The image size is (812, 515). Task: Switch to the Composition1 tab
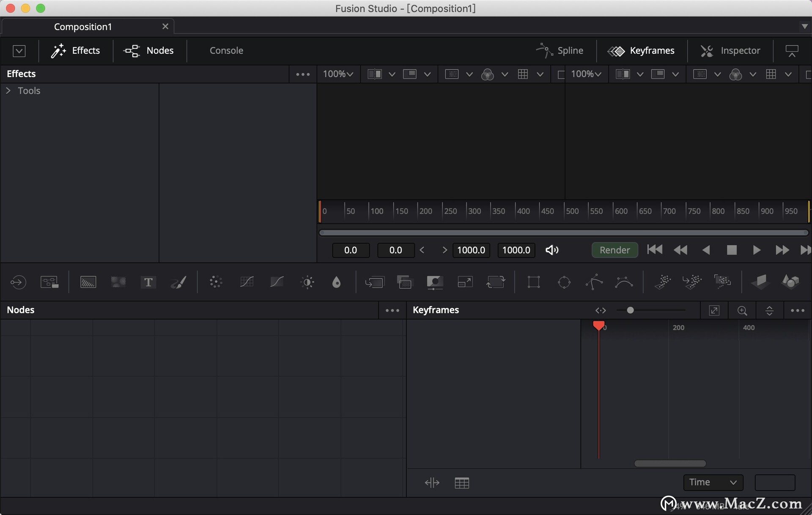click(83, 27)
